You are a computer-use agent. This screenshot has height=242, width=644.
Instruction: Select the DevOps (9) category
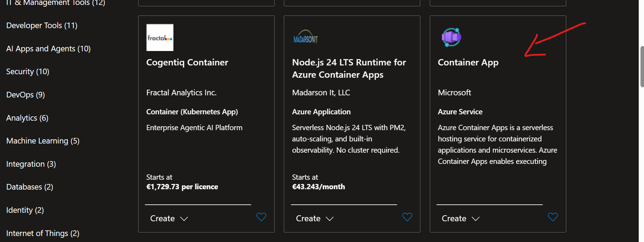[x=26, y=95]
